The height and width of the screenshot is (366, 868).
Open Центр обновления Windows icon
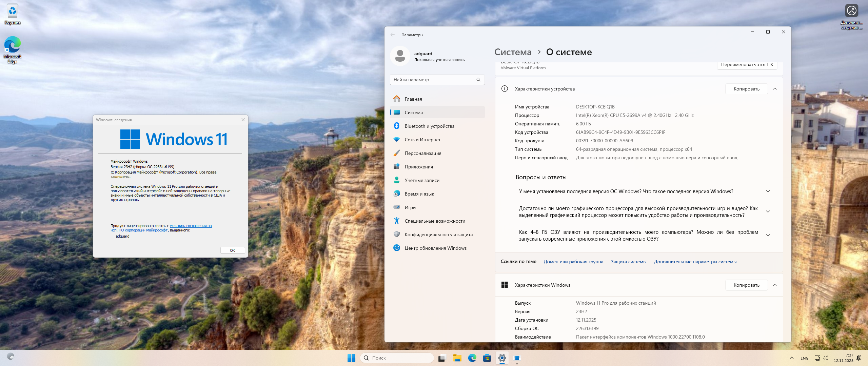(396, 248)
